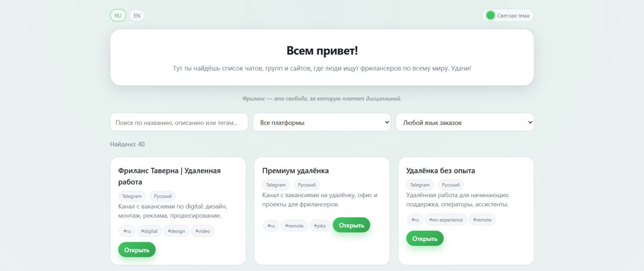Click the Премиум удалёнка card title
644x271 pixels.
click(295, 171)
